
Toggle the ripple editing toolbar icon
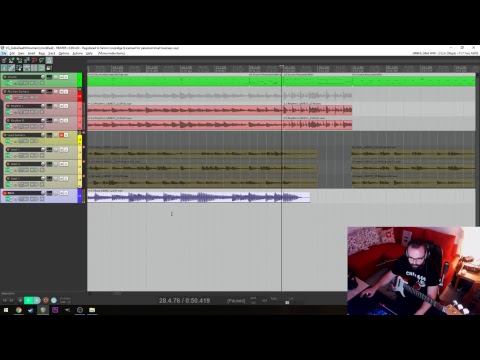pos(19,68)
